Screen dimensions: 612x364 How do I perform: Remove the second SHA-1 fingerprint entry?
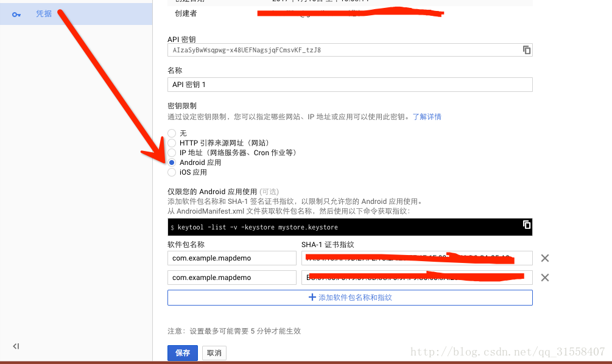545,278
